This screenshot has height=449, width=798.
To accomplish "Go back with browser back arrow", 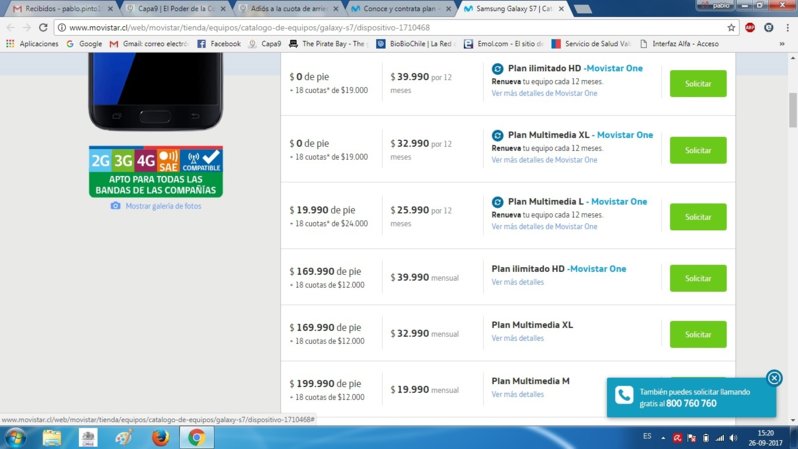I will pos(11,27).
